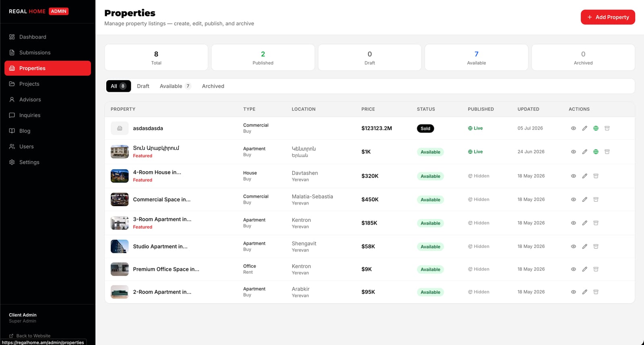Screen dimensions: 644x345
Task: Edit the asdasdasda property with pencil icon
Action: tap(584, 128)
